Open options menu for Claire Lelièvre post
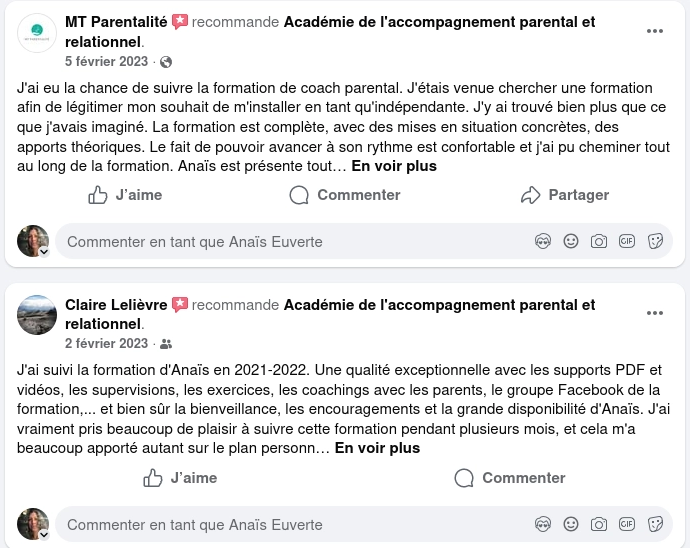 tap(655, 314)
